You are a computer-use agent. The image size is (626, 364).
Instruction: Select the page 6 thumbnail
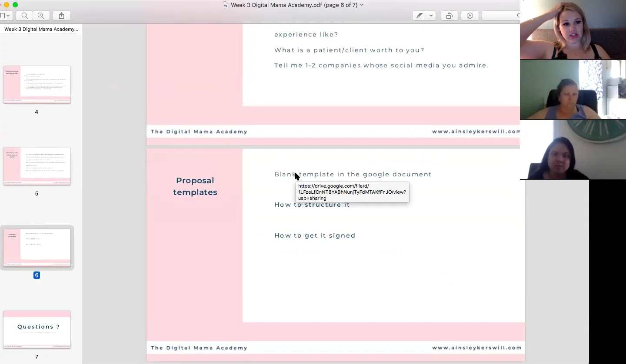pos(37,248)
